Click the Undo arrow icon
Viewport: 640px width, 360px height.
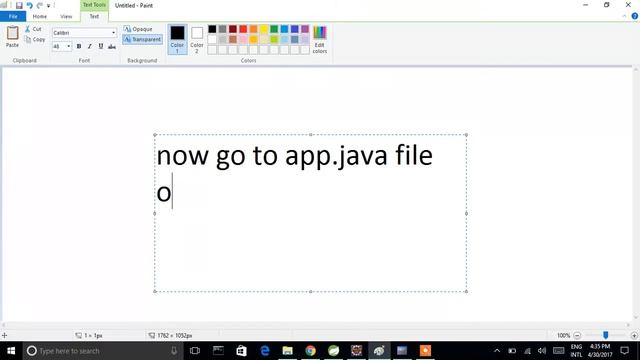(x=29, y=5)
